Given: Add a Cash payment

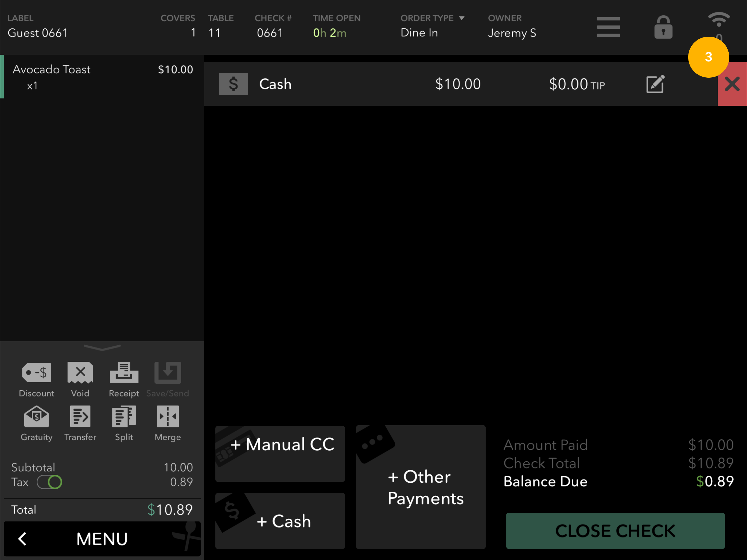Looking at the screenshot, I should (x=280, y=521).
